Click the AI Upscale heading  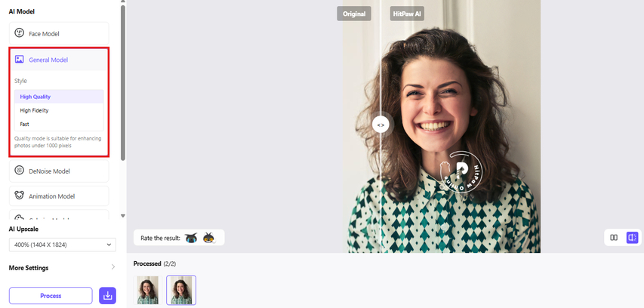pos(23,229)
